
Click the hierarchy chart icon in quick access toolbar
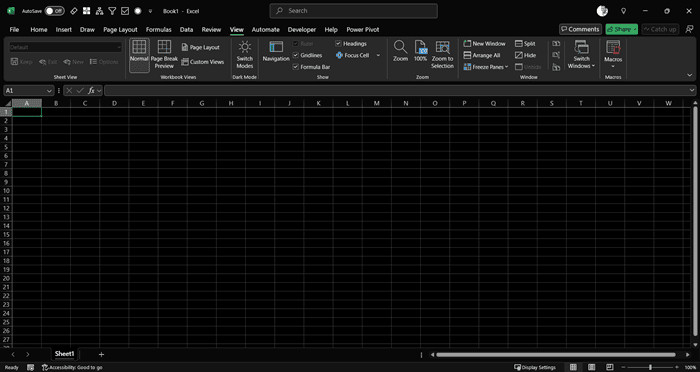(x=100, y=11)
